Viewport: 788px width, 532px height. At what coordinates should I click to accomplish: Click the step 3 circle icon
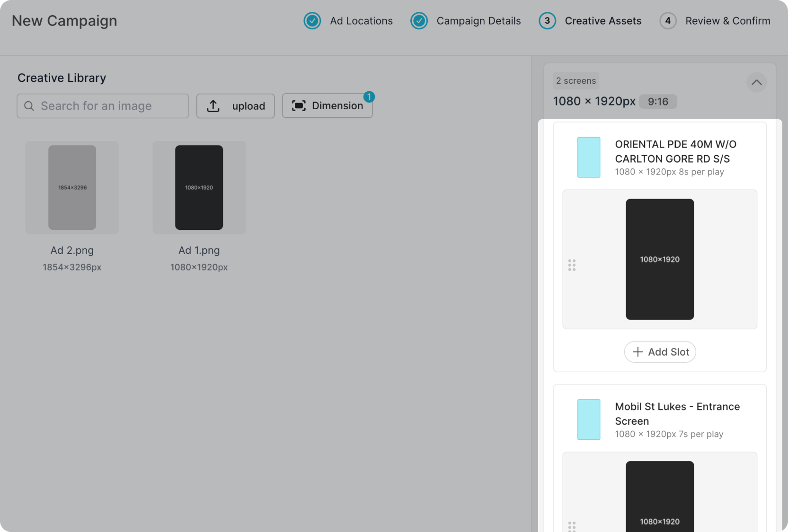547,21
